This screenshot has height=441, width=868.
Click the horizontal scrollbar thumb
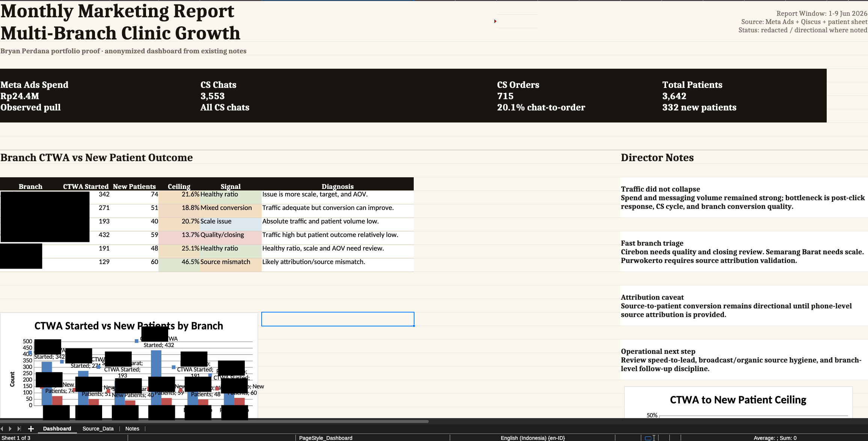coord(214,421)
